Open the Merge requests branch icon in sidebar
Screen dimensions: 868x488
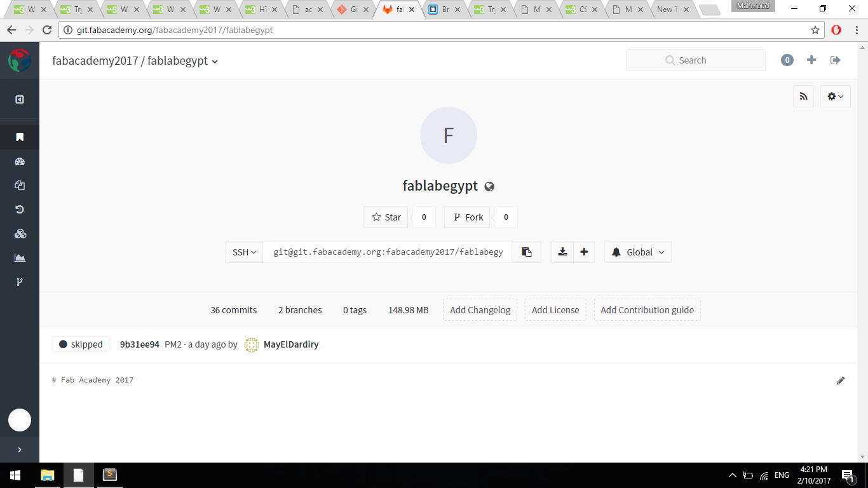20,282
